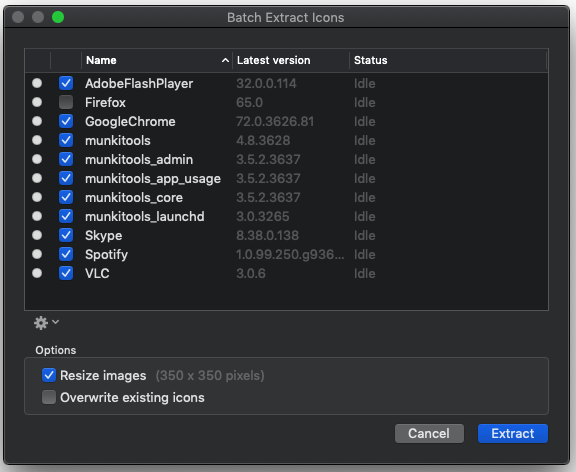
Task: Disable the Resize images option
Action: coord(49,375)
